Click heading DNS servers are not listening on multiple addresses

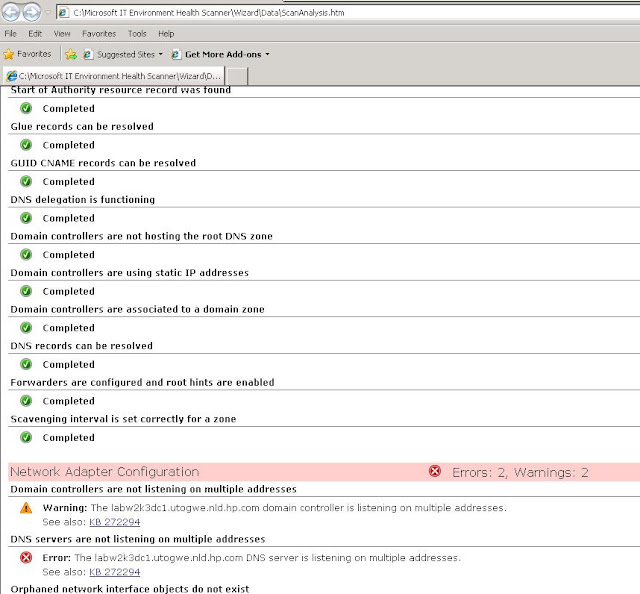coord(138,539)
